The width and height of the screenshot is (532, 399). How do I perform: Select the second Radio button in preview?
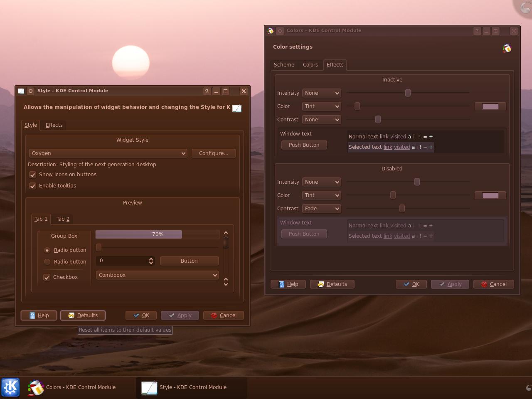47,262
